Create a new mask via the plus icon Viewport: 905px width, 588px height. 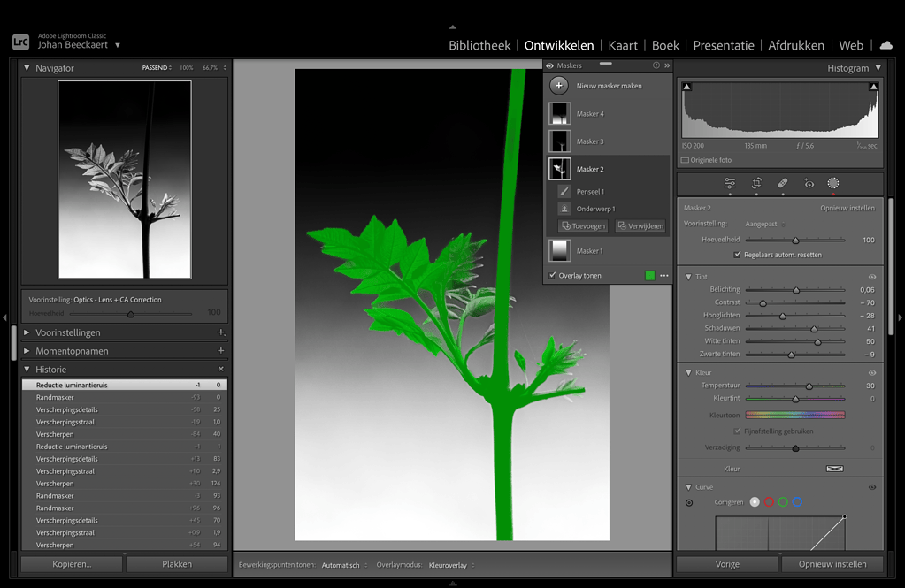559,85
